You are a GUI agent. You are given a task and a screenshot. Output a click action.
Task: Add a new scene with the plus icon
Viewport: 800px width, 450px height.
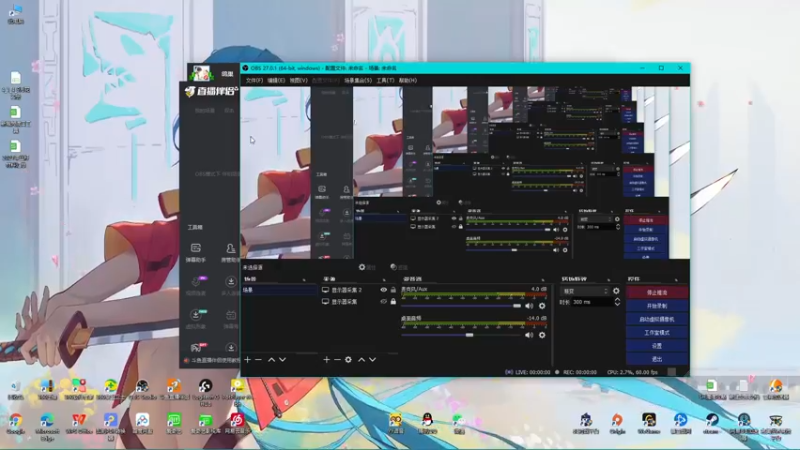tap(247, 360)
